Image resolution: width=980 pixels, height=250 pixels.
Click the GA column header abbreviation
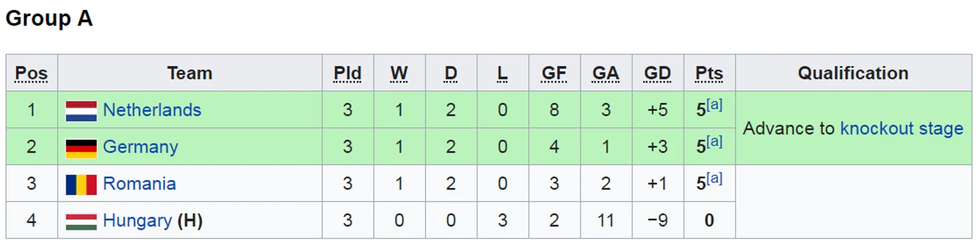pyautogui.click(x=605, y=73)
